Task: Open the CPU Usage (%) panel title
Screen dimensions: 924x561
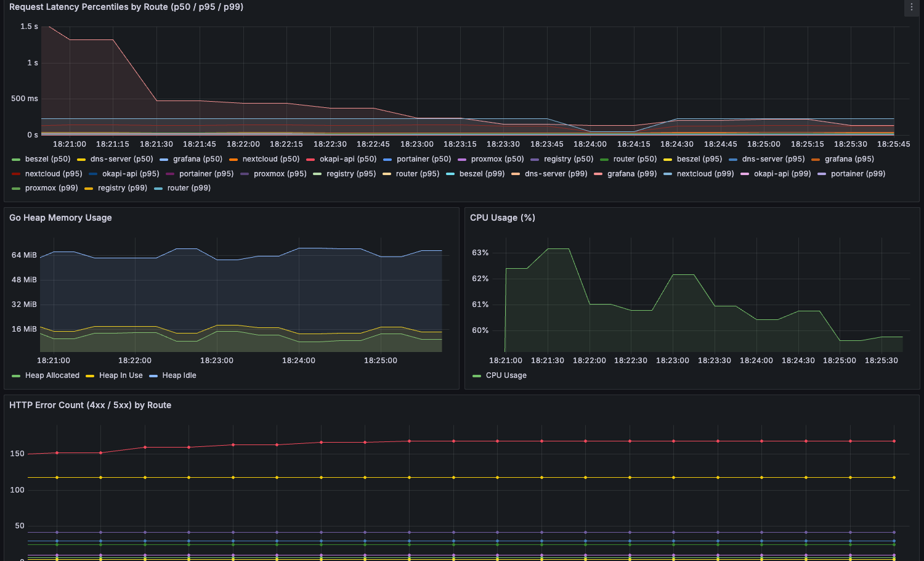Action: tap(503, 218)
